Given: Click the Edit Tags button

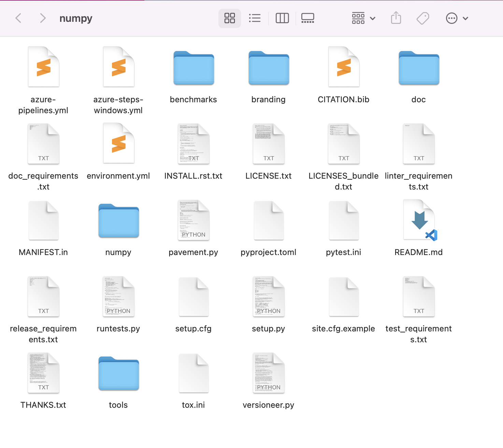Looking at the screenshot, I should click(423, 18).
